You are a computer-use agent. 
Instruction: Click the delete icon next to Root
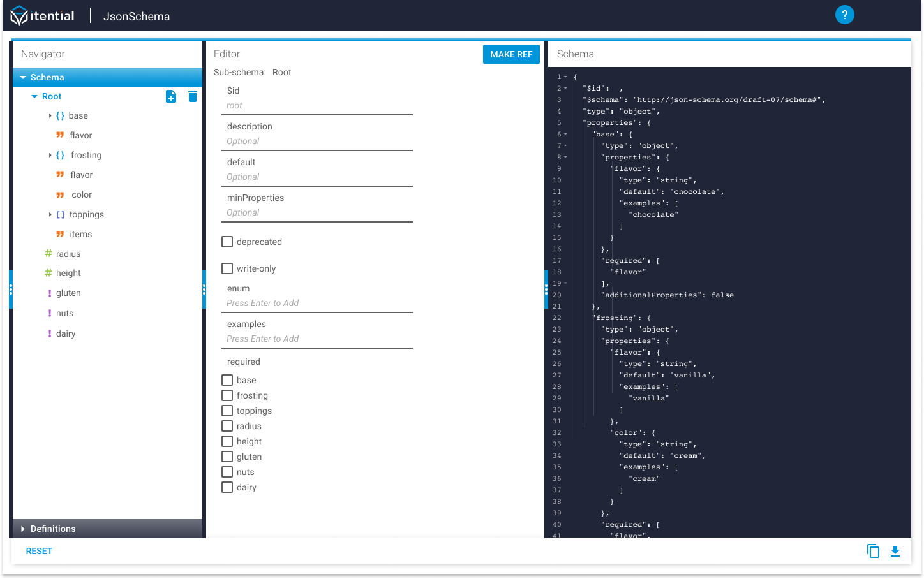pos(193,96)
